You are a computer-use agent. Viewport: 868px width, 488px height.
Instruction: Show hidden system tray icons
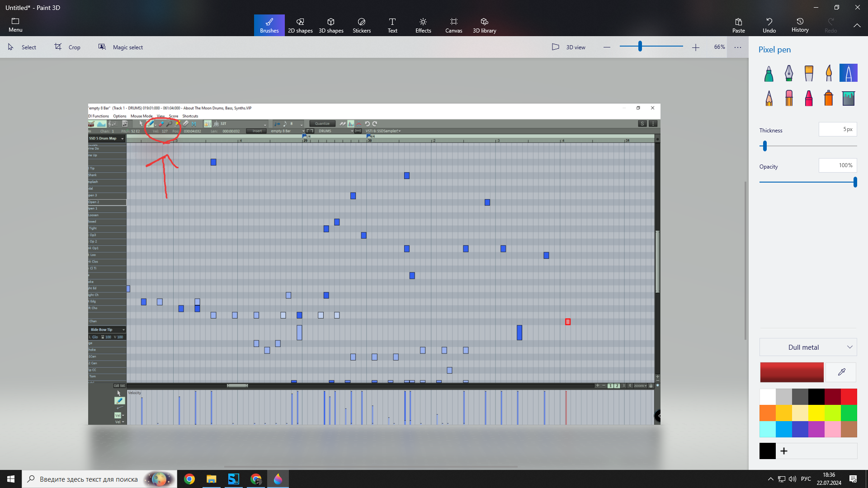click(x=770, y=479)
